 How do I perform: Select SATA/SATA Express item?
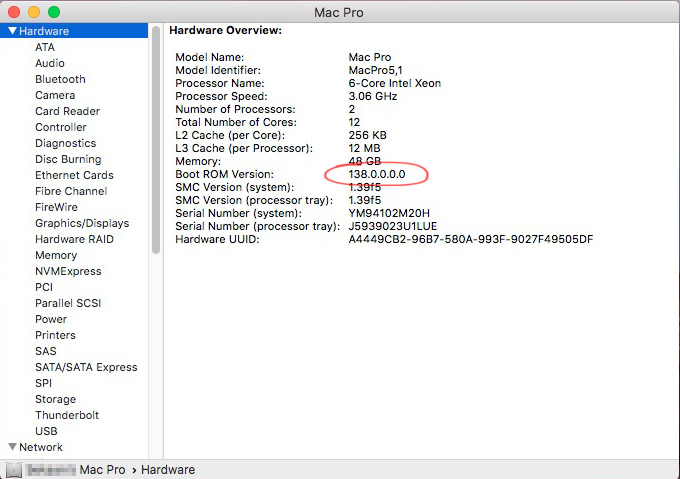86,367
